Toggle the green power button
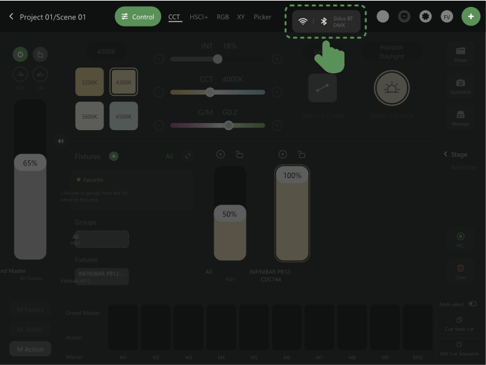Image resolution: width=486 pixels, height=365 pixels. (20, 54)
